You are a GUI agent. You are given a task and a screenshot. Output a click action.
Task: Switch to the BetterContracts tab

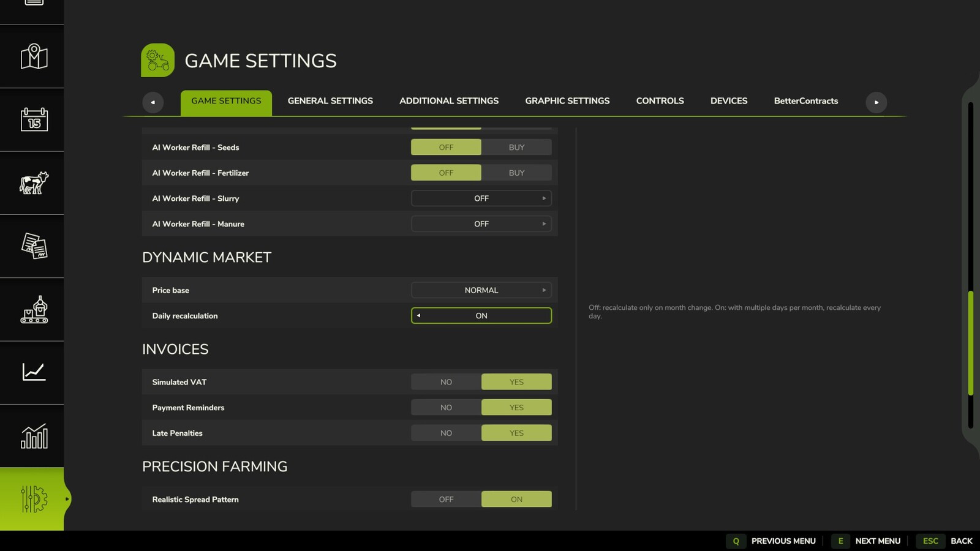click(x=805, y=101)
